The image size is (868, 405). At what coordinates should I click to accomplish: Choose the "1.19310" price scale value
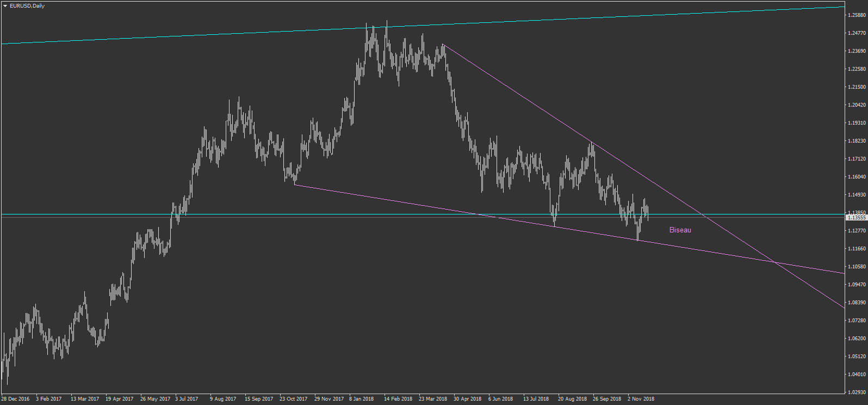[x=857, y=123]
